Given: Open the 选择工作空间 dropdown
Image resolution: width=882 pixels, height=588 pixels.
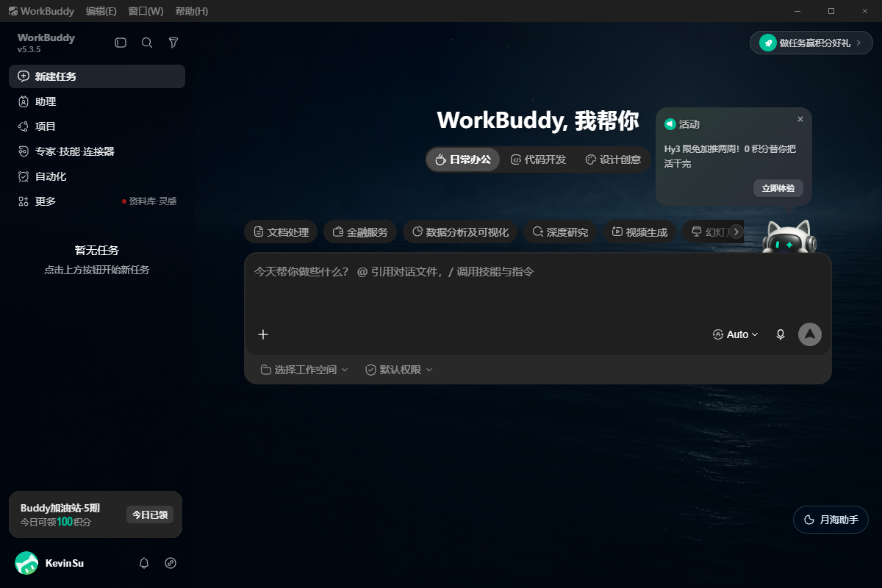Looking at the screenshot, I should [304, 370].
